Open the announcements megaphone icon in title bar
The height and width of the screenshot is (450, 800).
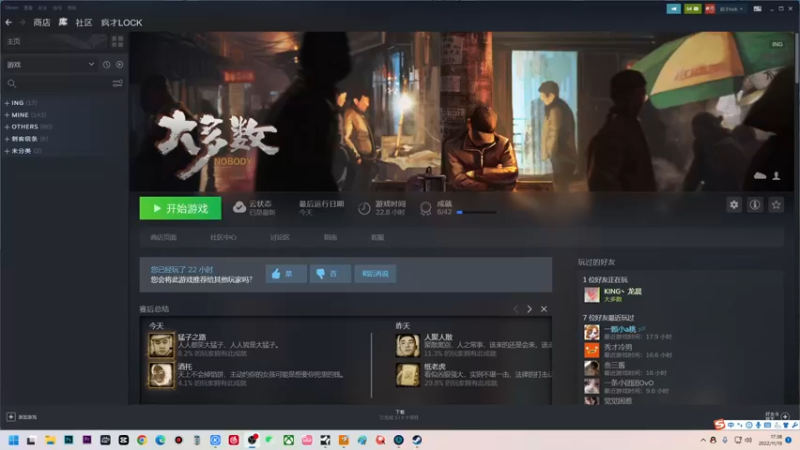[x=673, y=9]
